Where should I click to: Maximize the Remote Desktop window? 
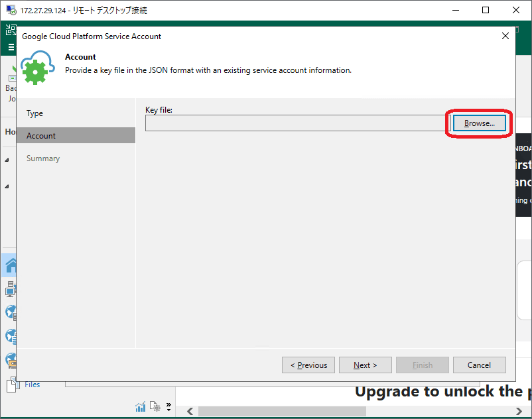tap(486, 10)
